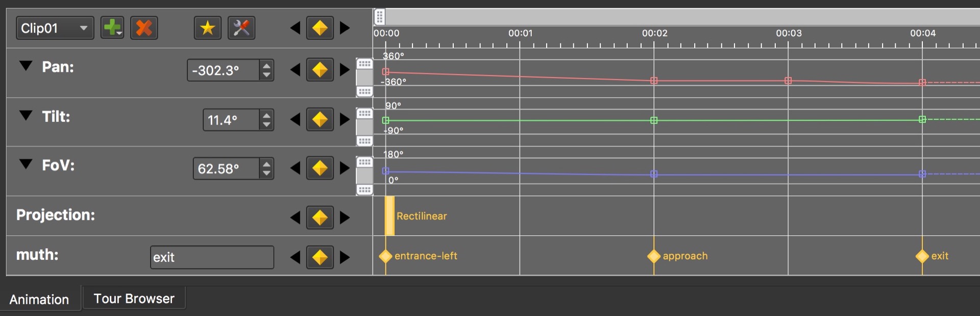Select the Tilt keyframe at 00:02

click(654, 120)
